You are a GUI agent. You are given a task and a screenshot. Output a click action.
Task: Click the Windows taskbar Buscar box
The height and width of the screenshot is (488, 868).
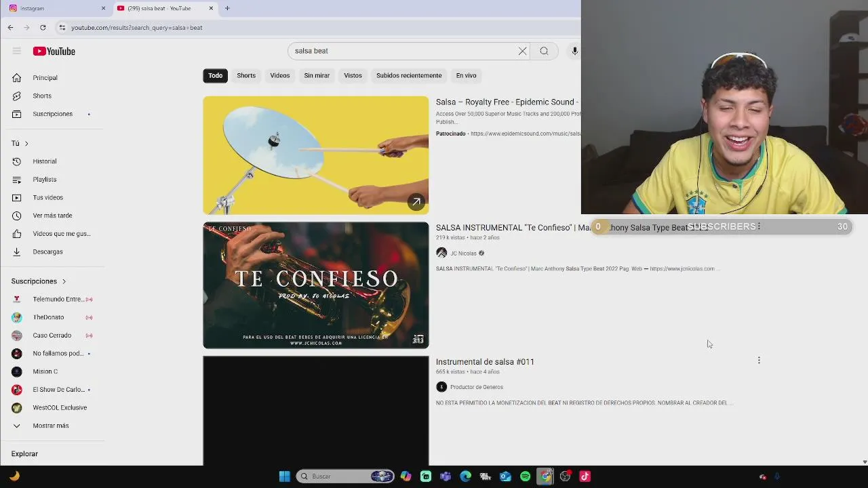click(x=346, y=476)
